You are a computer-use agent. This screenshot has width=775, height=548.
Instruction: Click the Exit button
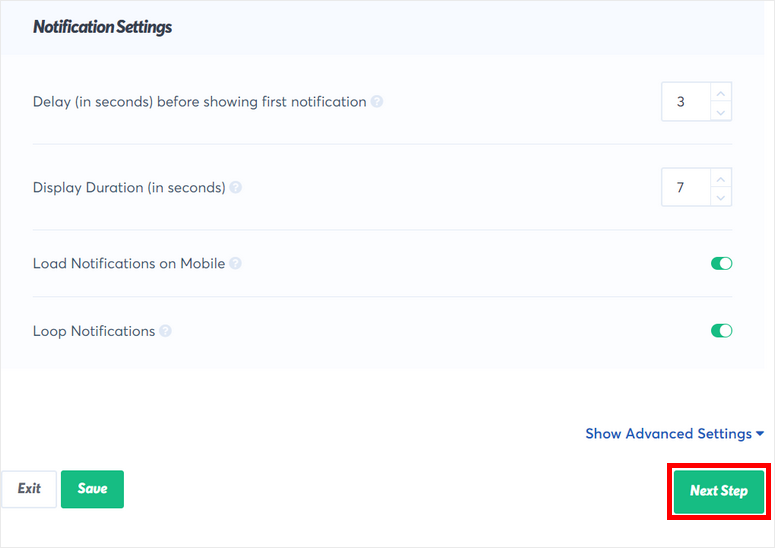(x=29, y=489)
